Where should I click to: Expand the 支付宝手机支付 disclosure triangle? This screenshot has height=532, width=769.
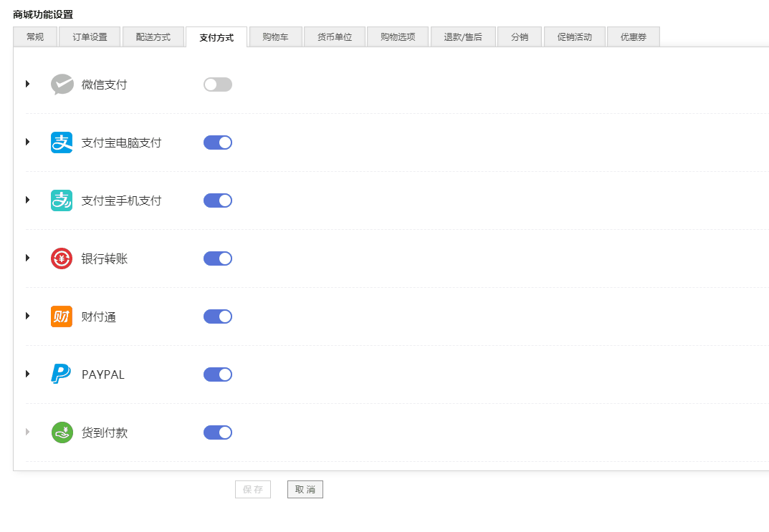click(28, 200)
